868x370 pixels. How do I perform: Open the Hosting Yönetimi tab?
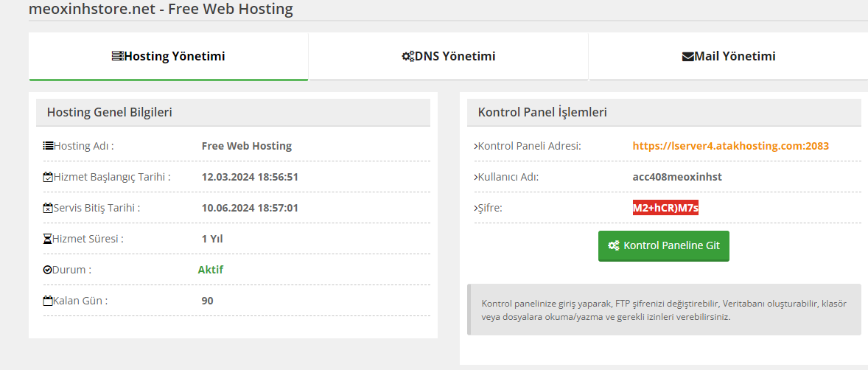pos(168,57)
